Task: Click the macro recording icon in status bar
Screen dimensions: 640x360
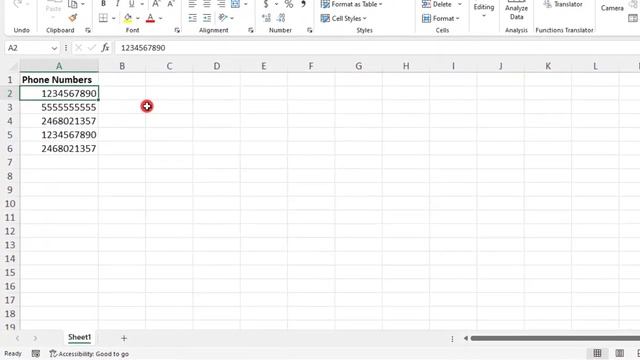Action: [x=36, y=354]
